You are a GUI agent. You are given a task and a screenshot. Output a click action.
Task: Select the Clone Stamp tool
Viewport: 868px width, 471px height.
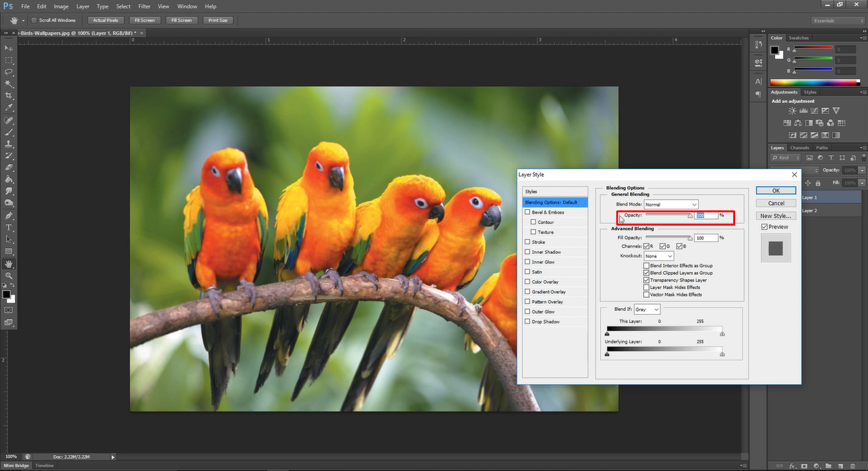pos(9,144)
